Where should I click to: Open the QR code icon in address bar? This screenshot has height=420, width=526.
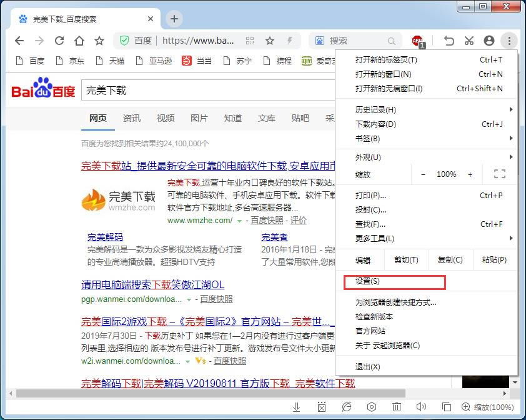tap(250, 41)
